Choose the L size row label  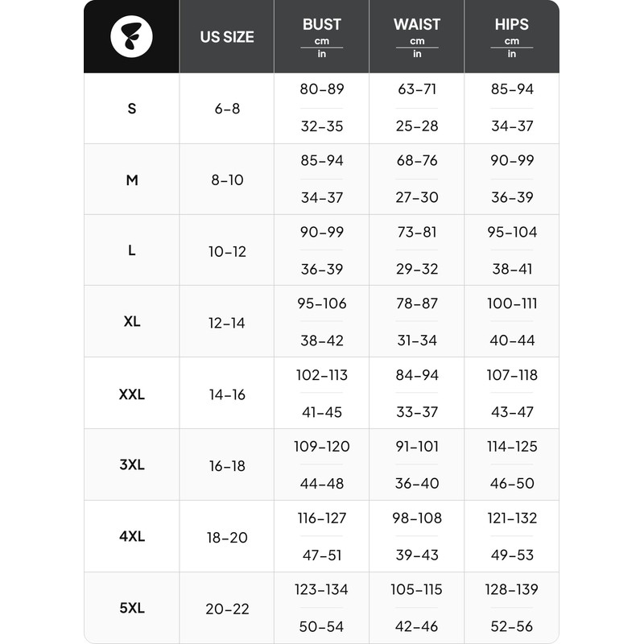click(x=132, y=250)
